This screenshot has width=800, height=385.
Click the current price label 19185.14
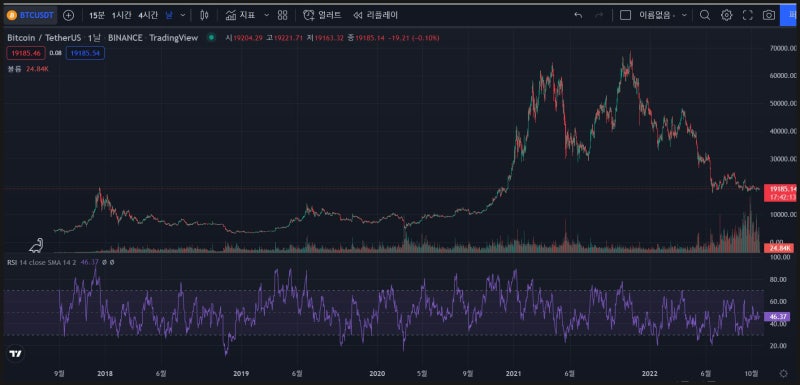(781, 189)
